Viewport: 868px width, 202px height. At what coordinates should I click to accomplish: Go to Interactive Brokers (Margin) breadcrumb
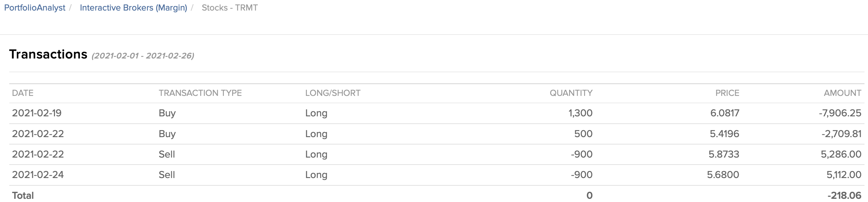click(133, 8)
